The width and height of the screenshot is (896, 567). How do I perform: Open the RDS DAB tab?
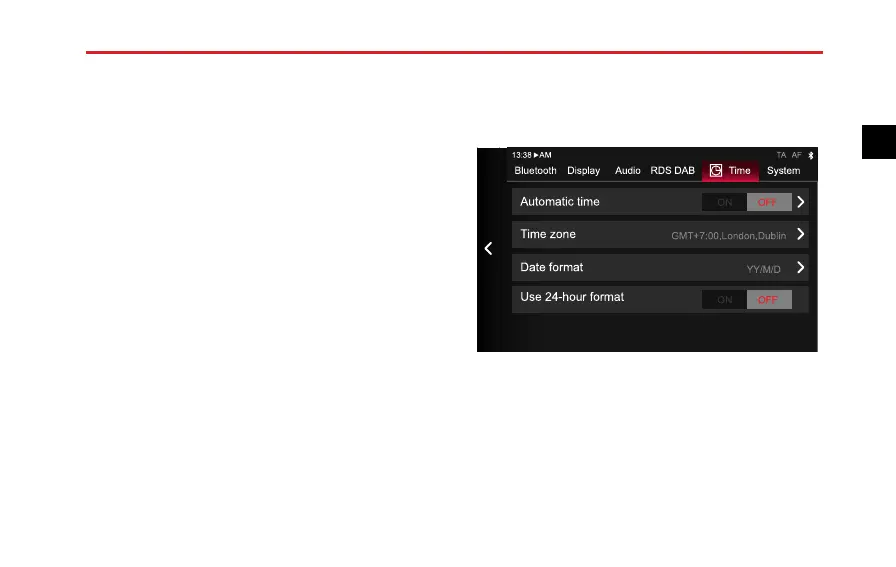pos(672,170)
